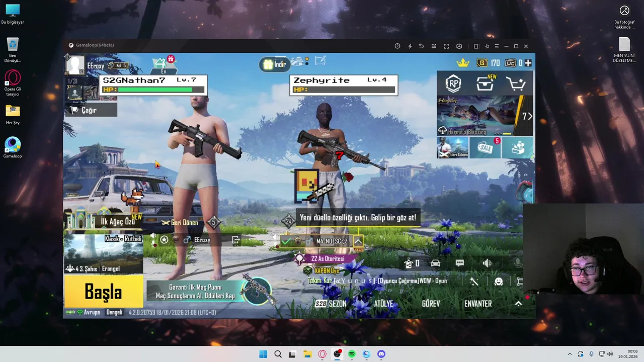Open Her Şey desktop folder
This screenshot has width=644, height=362.
[13, 115]
